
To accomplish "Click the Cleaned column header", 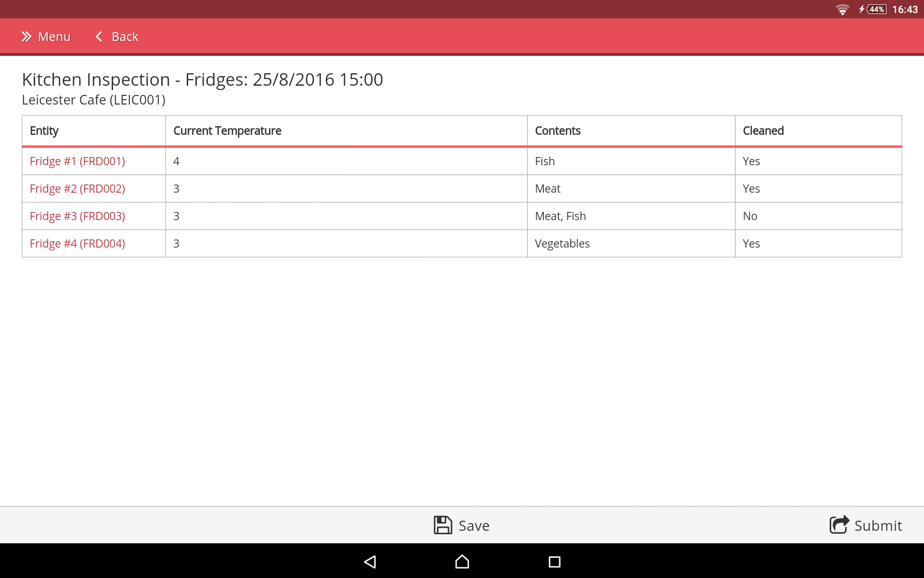I will [763, 131].
